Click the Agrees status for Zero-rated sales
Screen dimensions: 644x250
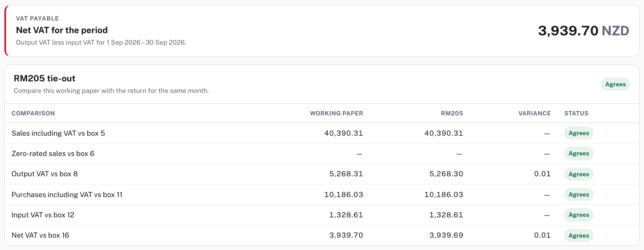(x=579, y=154)
